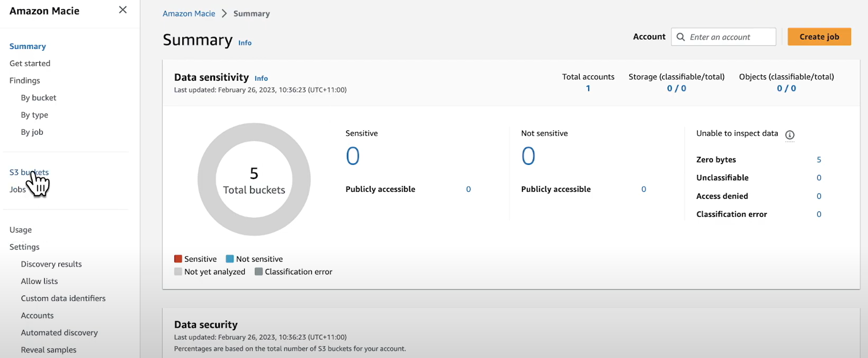This screenshot has width=868, height=358.
Task: Click the Amazon Macie breadcrumb link
Action: click(x=189, y=14)
